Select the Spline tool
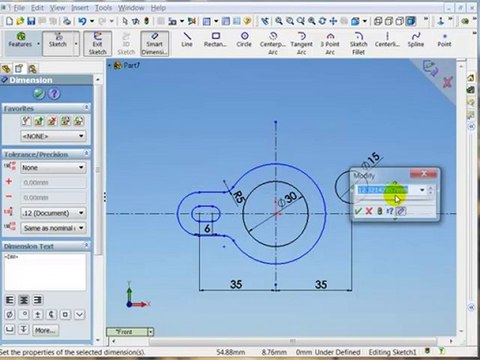The height and width of the screenshot is (360, 480). pyautogui.click(x=415, y=40)
